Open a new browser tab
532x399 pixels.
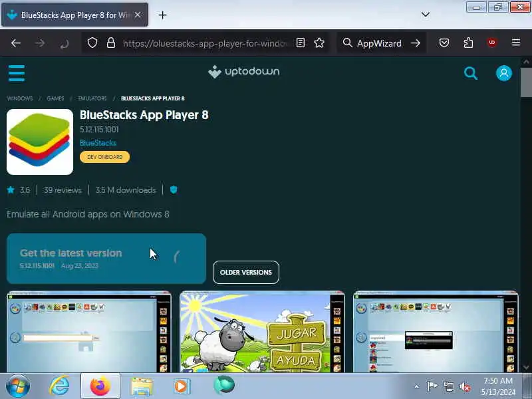click(162, 15)
